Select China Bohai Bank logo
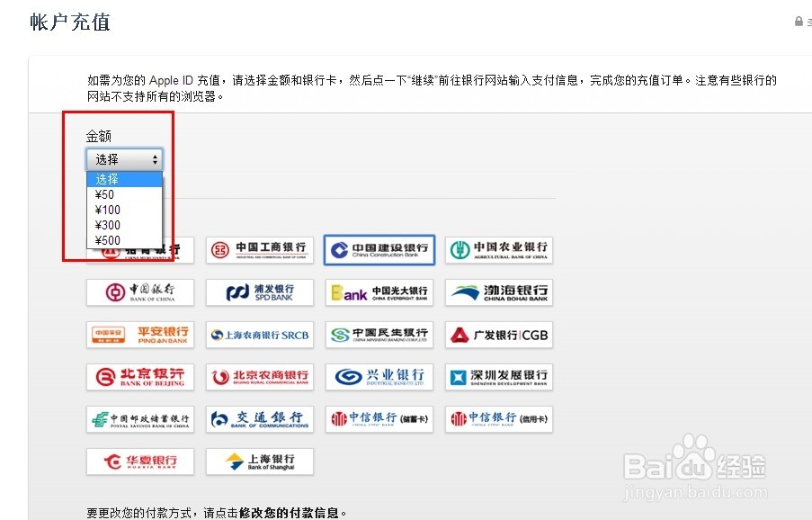The height and width of the screenshot is (520, 812). (498, 291)
